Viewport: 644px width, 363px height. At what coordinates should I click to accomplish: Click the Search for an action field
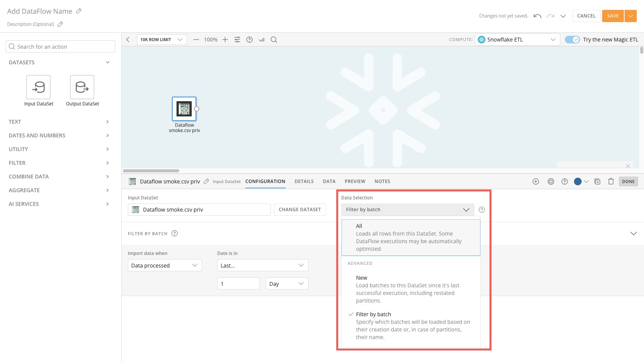[x=60, y=46]
